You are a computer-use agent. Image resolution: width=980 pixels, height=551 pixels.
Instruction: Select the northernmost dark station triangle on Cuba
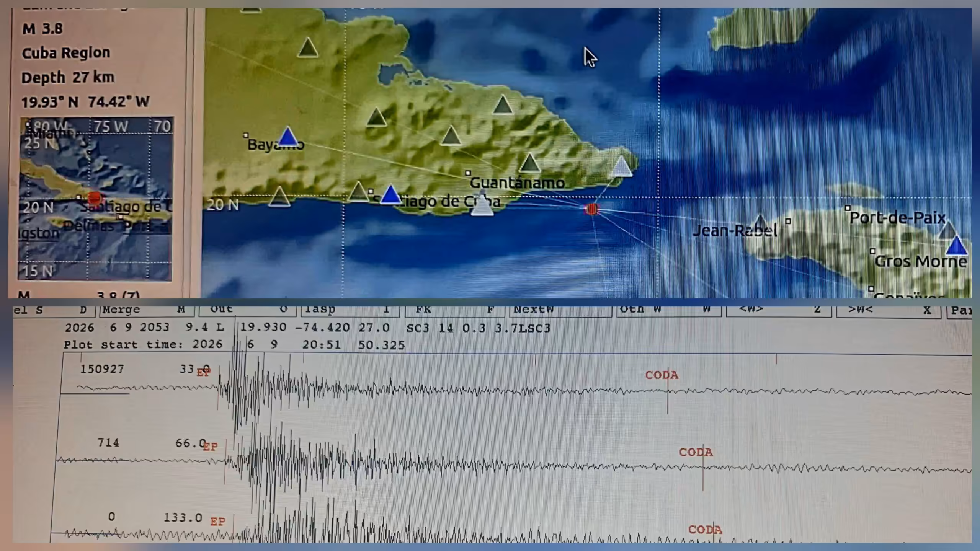tap(308, 47)
